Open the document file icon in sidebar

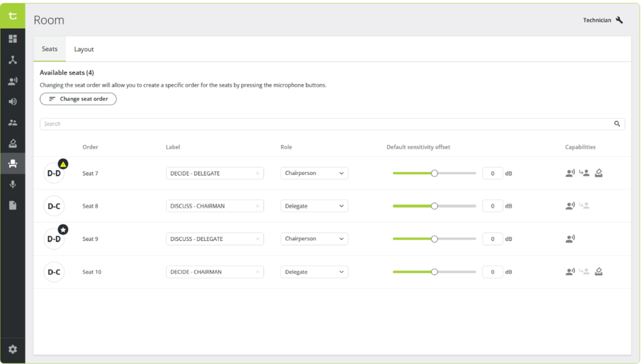coord(12,205)
